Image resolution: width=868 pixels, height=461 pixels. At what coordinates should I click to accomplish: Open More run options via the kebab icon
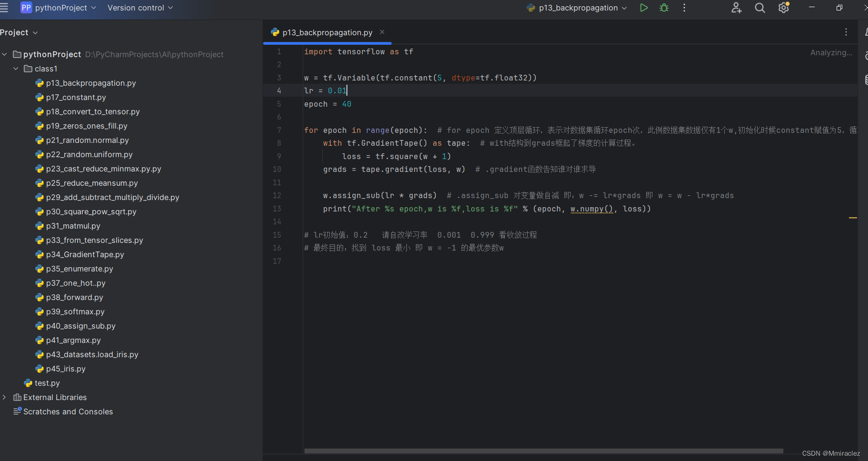[684, 8]
